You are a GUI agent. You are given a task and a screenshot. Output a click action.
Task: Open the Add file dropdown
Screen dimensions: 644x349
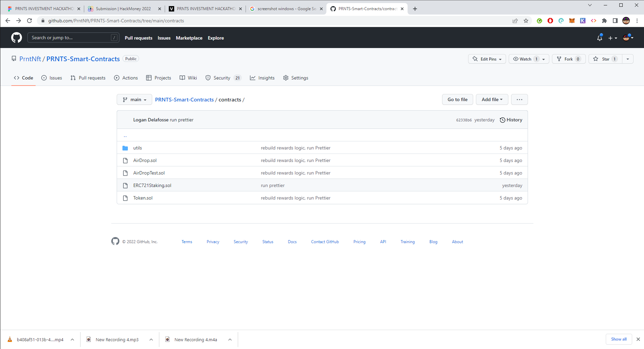pyautogui.click(x=492, y=99)
